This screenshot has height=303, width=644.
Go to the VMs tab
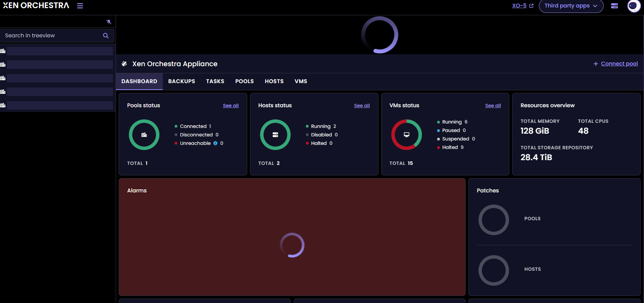301,81
